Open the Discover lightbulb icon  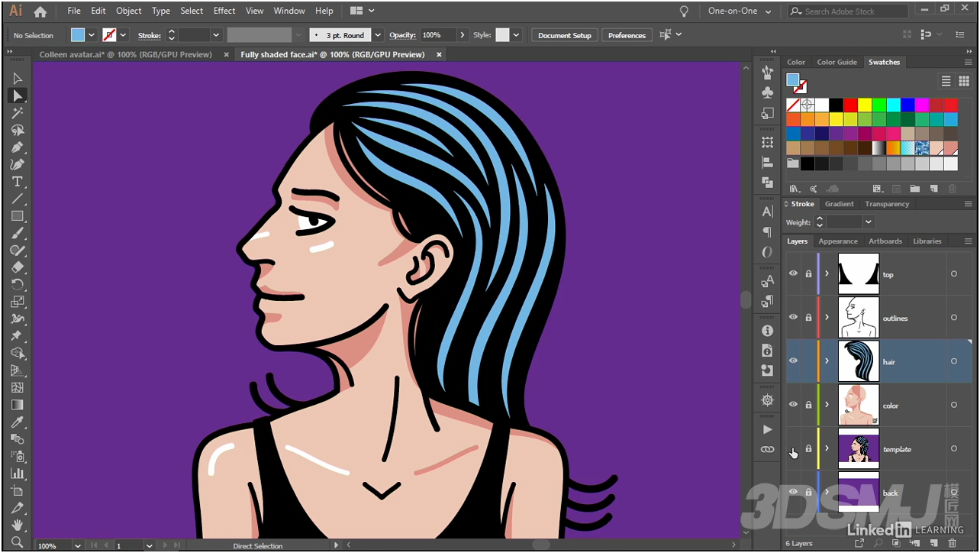coord(684,11)
